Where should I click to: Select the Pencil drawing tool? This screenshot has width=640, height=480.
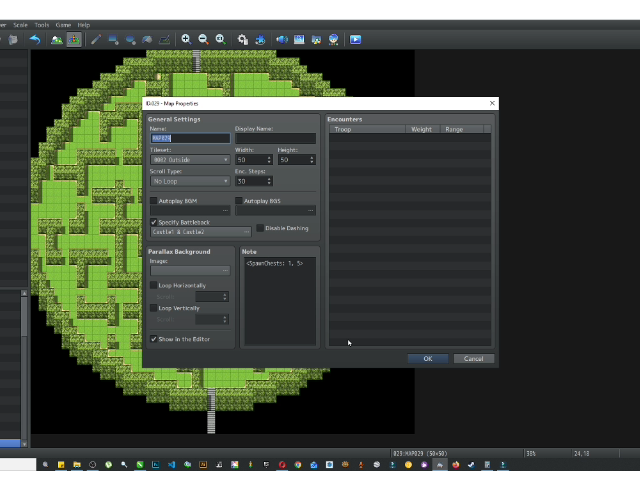click(x=96, y=40)
